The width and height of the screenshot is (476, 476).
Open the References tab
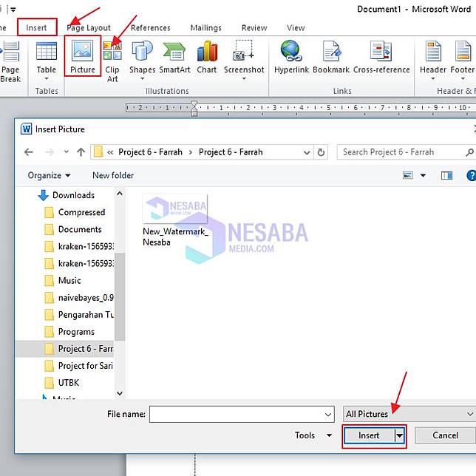coord(151,27)
